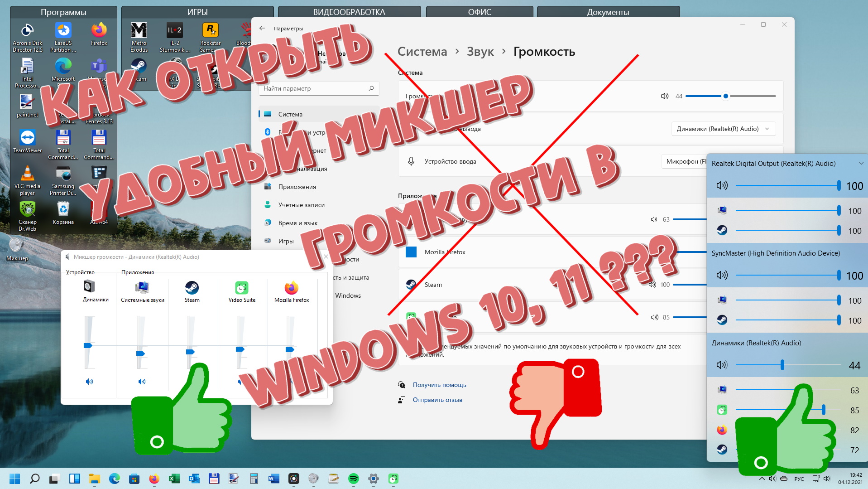The height and width of the screenshot is (489, 868).
Task: Open Spotify from the taskbar
Action: 354,479
